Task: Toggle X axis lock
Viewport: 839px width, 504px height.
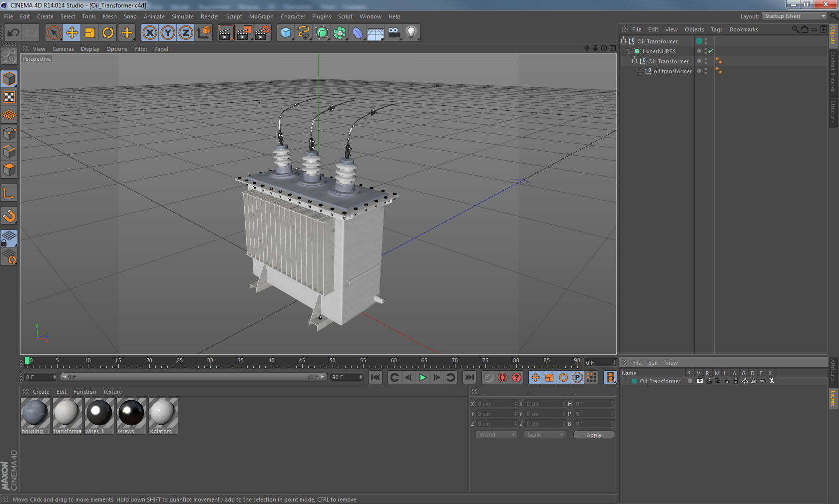Action: (x=149, y=33)
